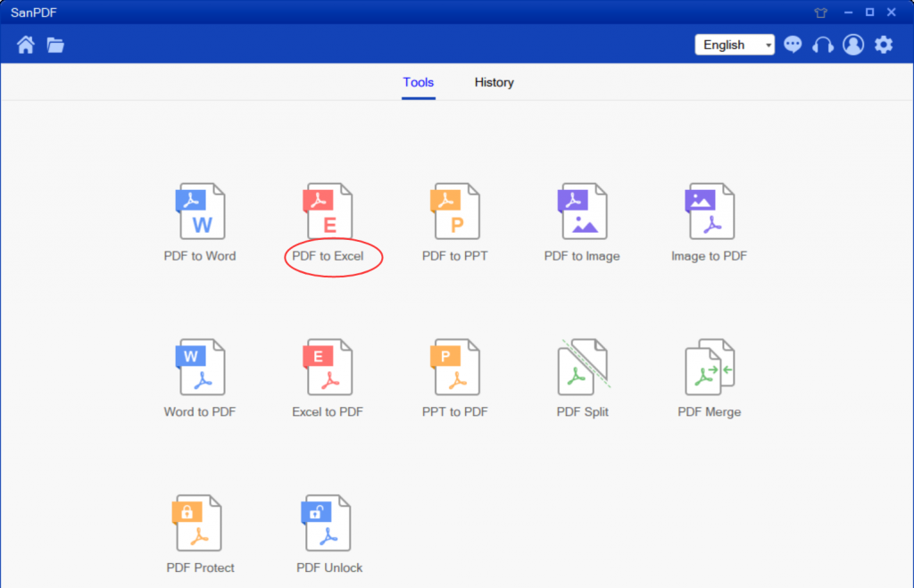Close the SanPDF window
This screenshot has height=588, width=914.
coord(892,12)
